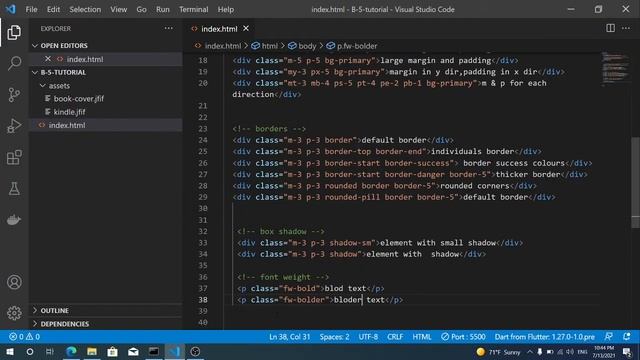This screenshot has height=360, width=640.
Task: Open the Run and Debug view
Action: (14, 126)
